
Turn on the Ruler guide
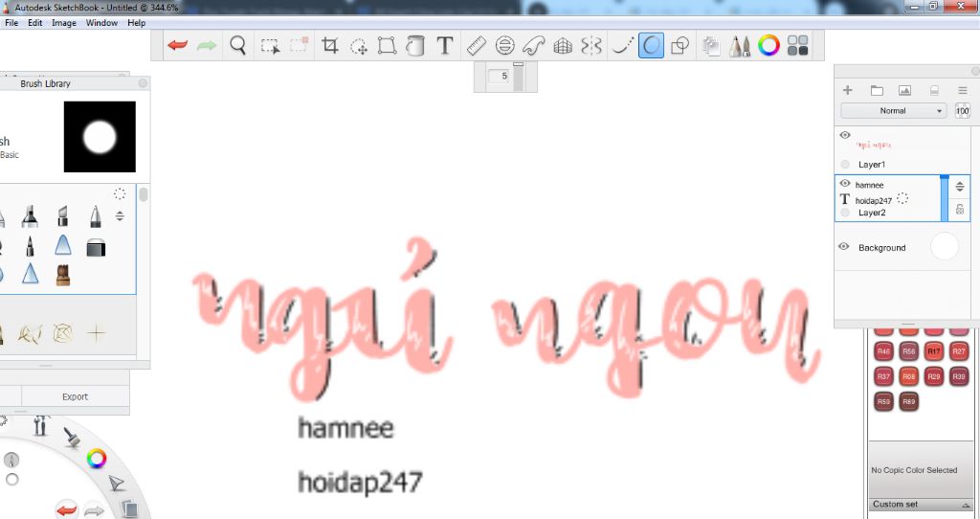[477, 46]
